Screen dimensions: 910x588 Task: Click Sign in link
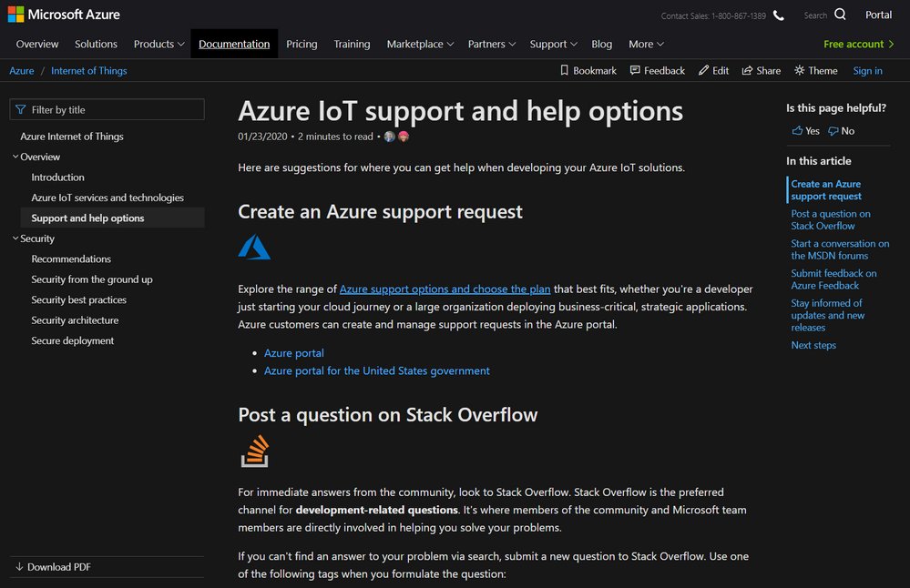[x=867, y=70]
